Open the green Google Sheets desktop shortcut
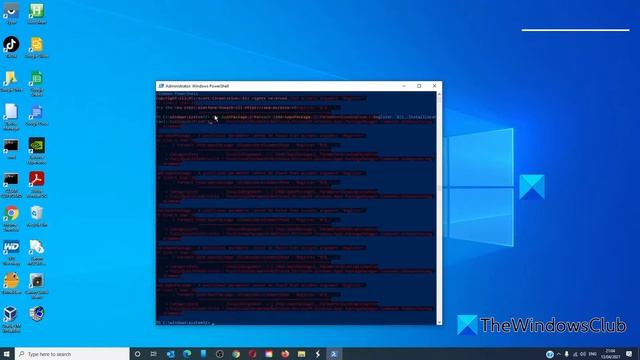This screenshot has height=360, width=640. click(x=36, y=78)
